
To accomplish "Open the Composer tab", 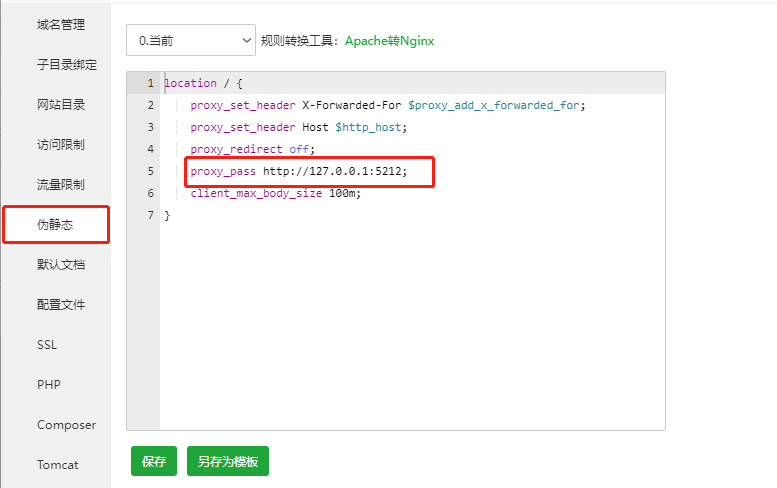I will pos(66,425).
